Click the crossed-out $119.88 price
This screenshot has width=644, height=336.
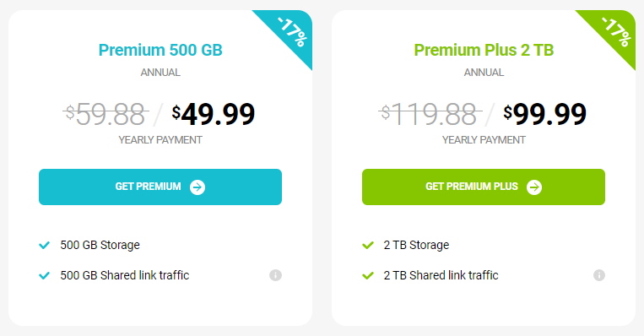(430, 114)
